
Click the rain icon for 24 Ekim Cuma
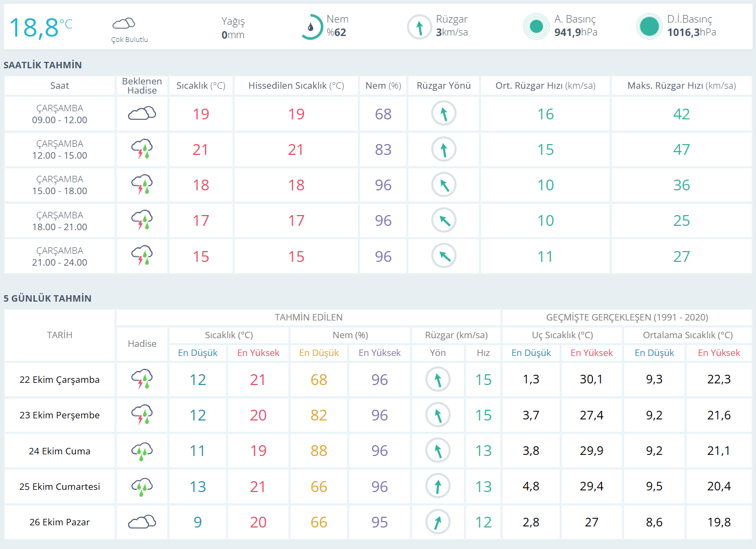[142, 451]
